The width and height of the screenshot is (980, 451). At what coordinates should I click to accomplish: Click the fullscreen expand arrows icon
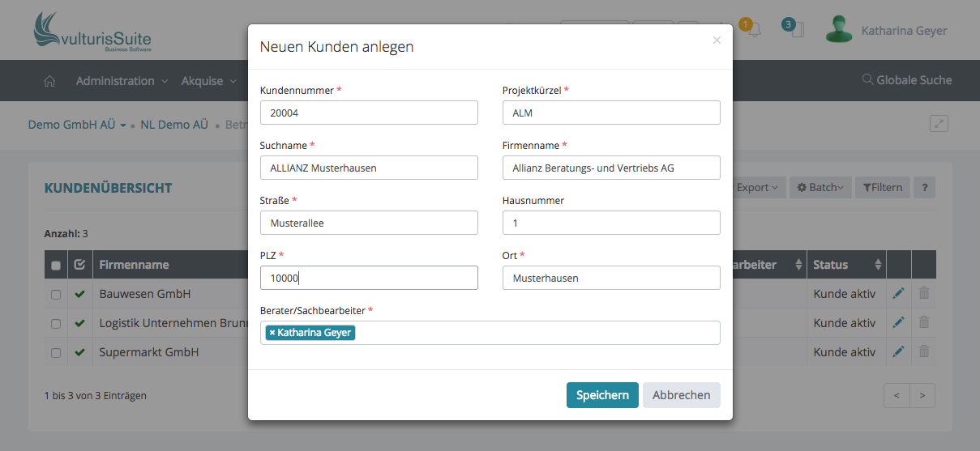pyautogui.click(x=939, y=124)
